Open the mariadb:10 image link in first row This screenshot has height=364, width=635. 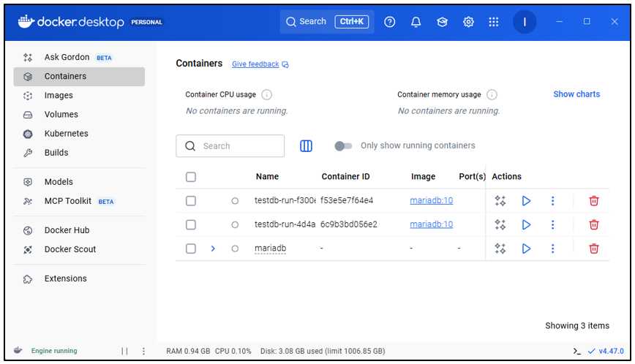point(431,200)
